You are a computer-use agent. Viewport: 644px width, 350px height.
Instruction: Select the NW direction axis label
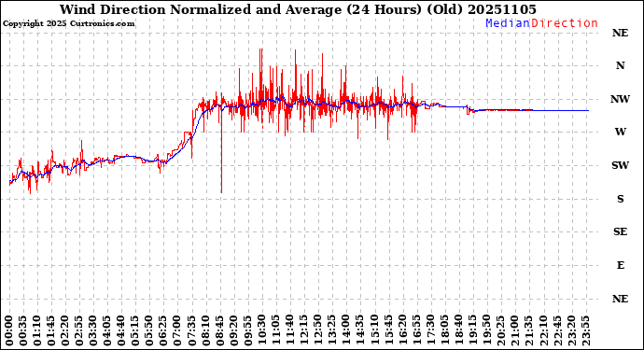(620, 99)
